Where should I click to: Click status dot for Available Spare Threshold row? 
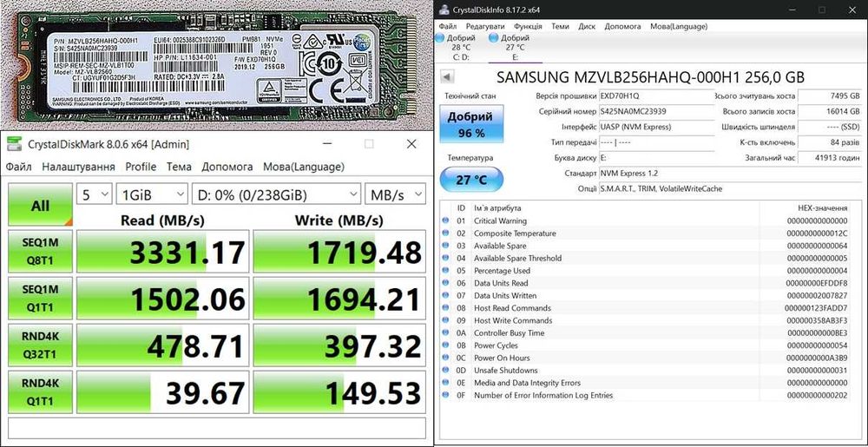click(445, 258)
